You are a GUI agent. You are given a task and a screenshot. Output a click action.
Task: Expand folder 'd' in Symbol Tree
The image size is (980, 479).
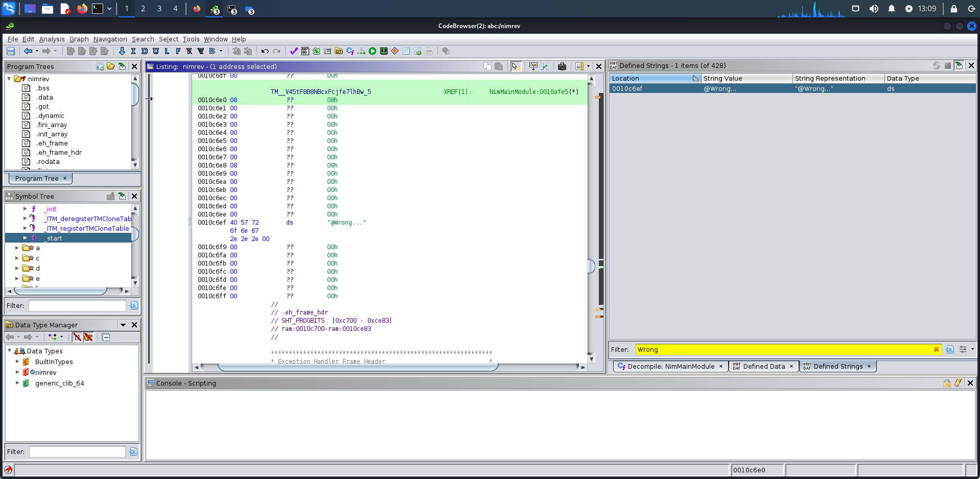[x=17, y=268]
